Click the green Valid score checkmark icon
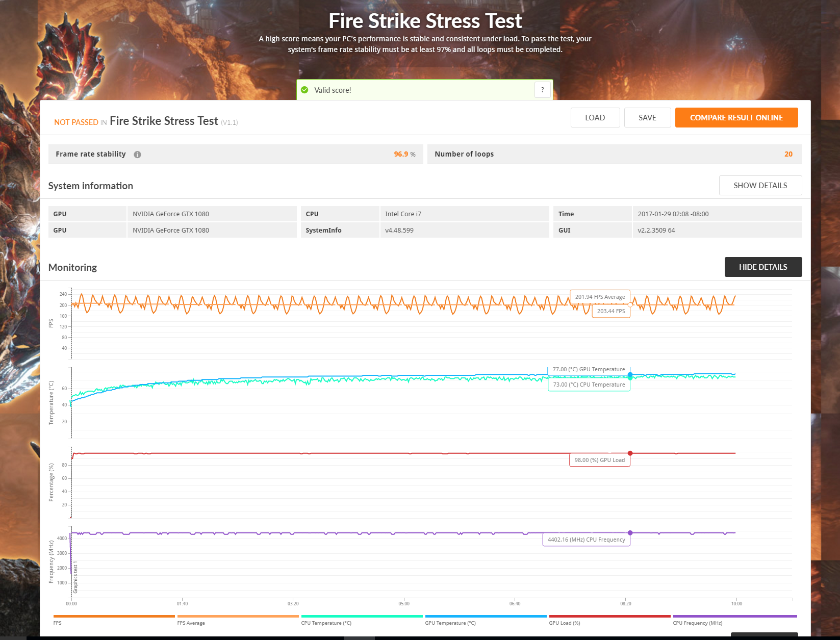Image resolution: width=840 pixels, height=640 pixels. point(304,90)
